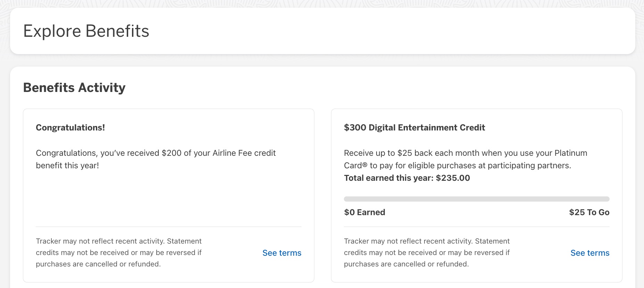This screenshot has width=644, height=288.
Task: Click the $200 Airline Fee credit message
Action: point(156,159)
